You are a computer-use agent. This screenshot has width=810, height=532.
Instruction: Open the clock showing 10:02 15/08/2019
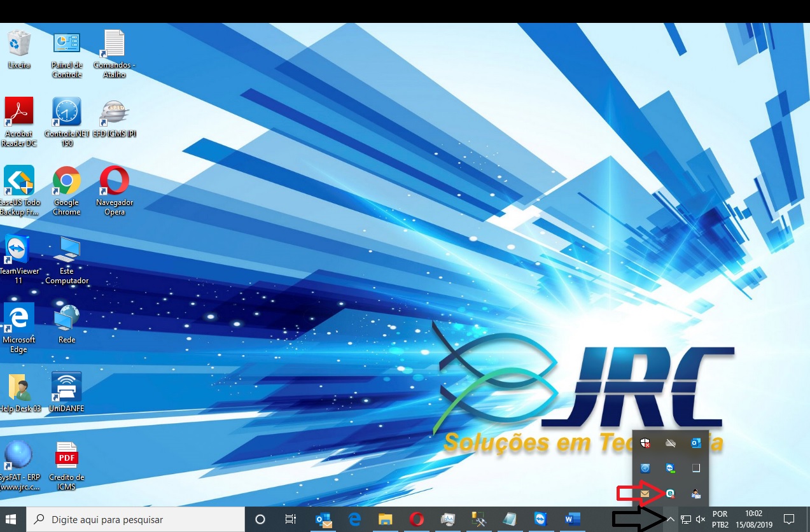point(754,519)
